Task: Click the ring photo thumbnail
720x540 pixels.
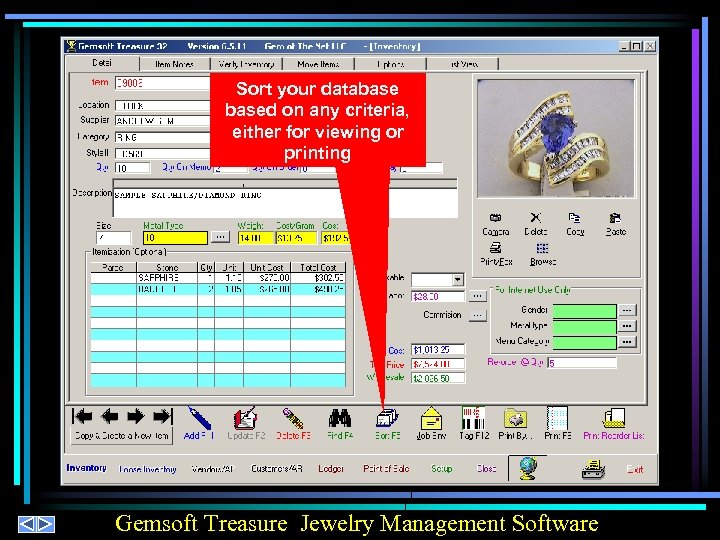Action: [556, 138]
